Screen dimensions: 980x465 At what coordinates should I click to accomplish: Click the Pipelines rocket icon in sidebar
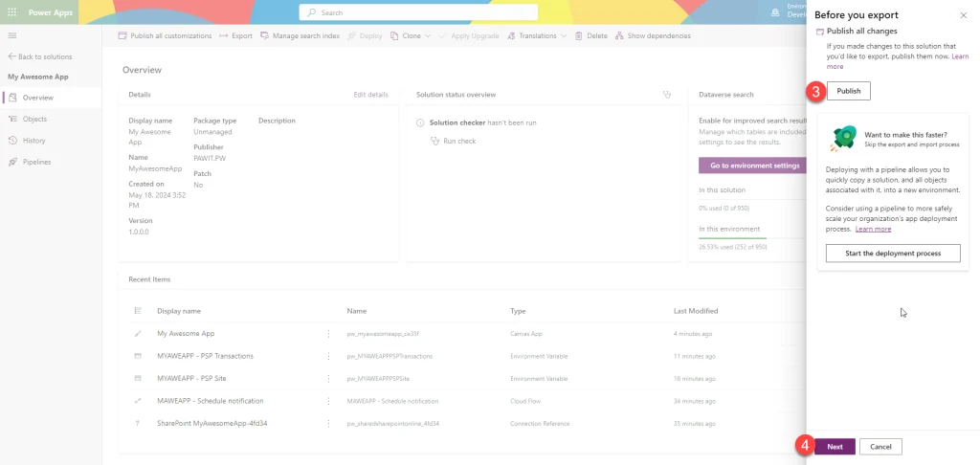click(x=12, y=162)
